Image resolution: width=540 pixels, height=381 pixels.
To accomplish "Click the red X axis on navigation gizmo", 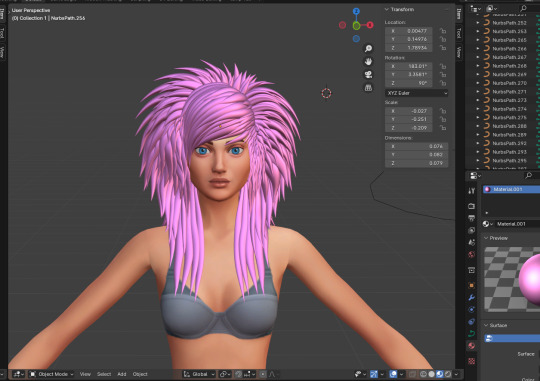I will pos(370,25).
